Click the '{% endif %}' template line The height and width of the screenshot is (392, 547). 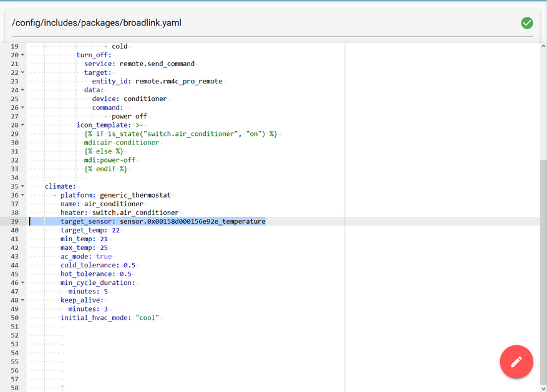pyautogui.click(x=105, y=169)
